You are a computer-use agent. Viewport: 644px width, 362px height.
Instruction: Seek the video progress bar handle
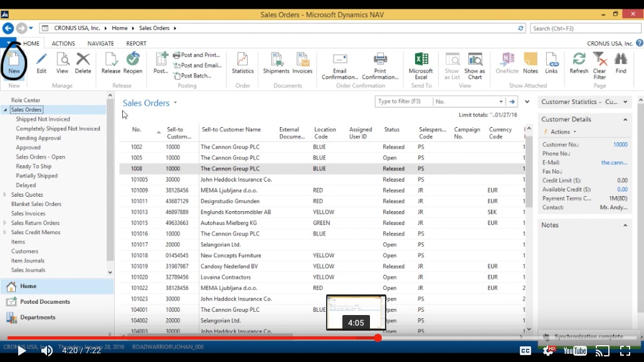click(x=378, y=338)
